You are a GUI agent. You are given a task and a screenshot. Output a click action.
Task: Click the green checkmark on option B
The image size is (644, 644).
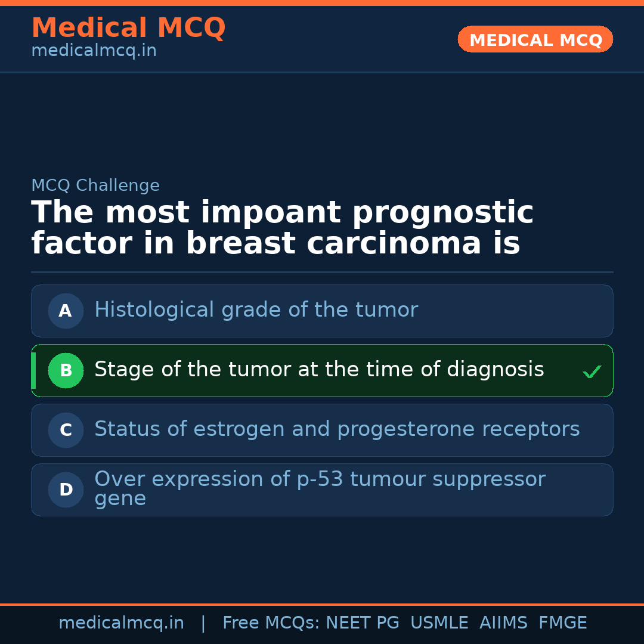592,372
